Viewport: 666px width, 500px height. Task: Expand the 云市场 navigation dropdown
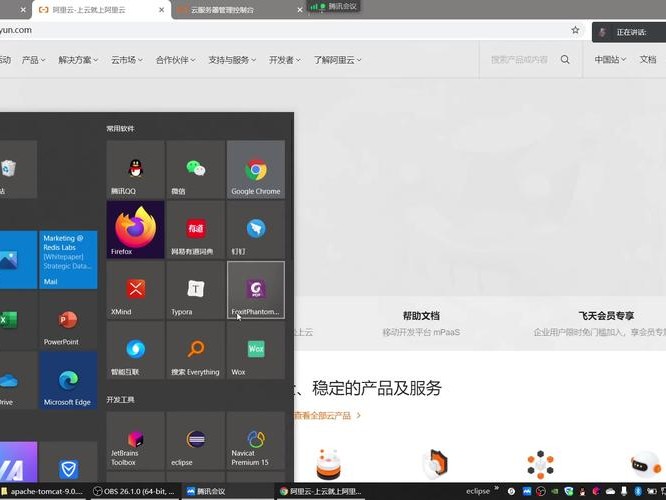[x=127, y=60]
